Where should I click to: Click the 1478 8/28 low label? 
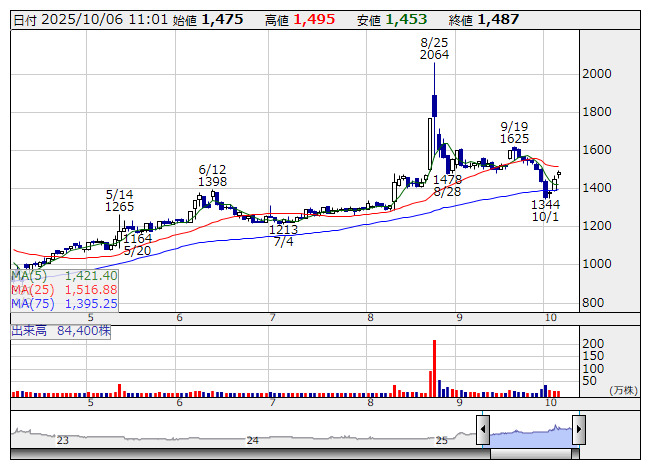tap(447, 186)
